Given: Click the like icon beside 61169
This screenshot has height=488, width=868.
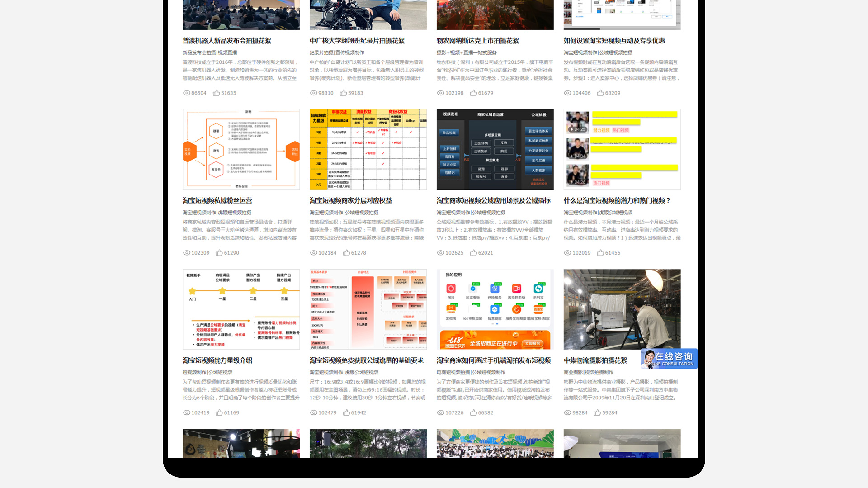Looking at the screenshot, I should [x=219, y=412].
